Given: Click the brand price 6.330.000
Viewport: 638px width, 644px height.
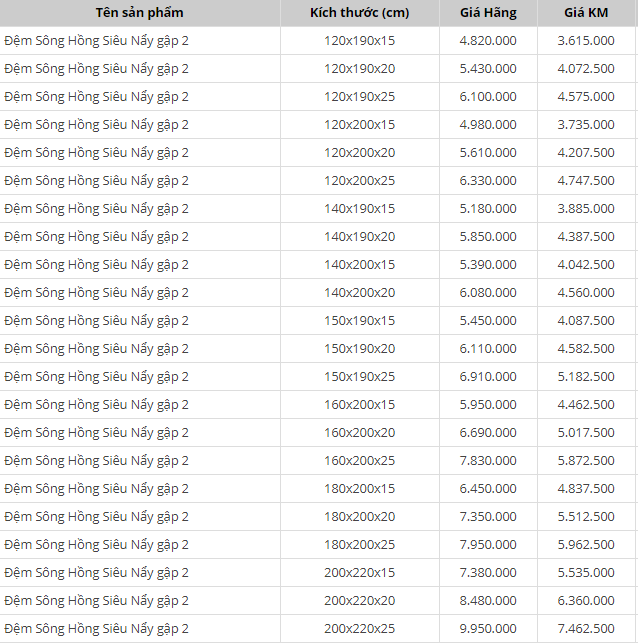Looking at the screenshot, I should coord(488,181).
